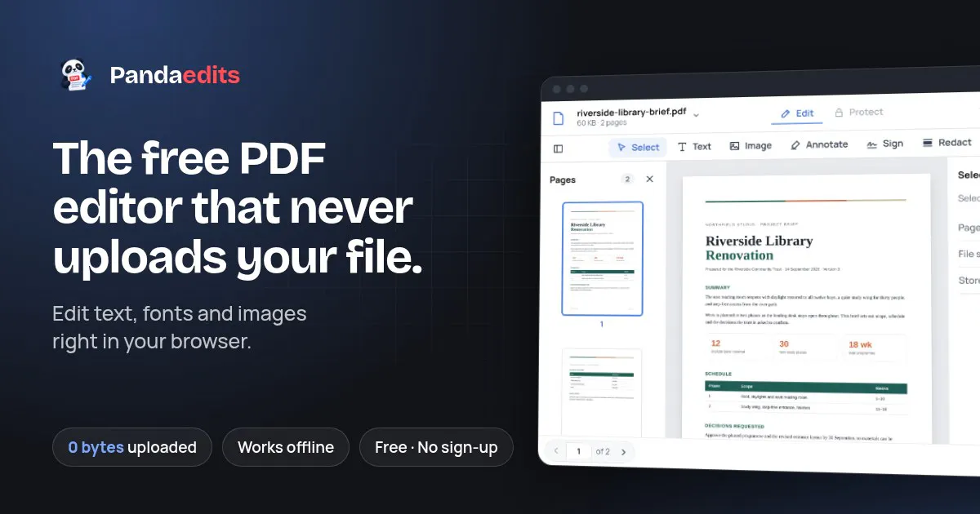Click the "Edit text, fonts and images" tagline
The height and width of the screenshot is (514, 980).
(180, 313)
